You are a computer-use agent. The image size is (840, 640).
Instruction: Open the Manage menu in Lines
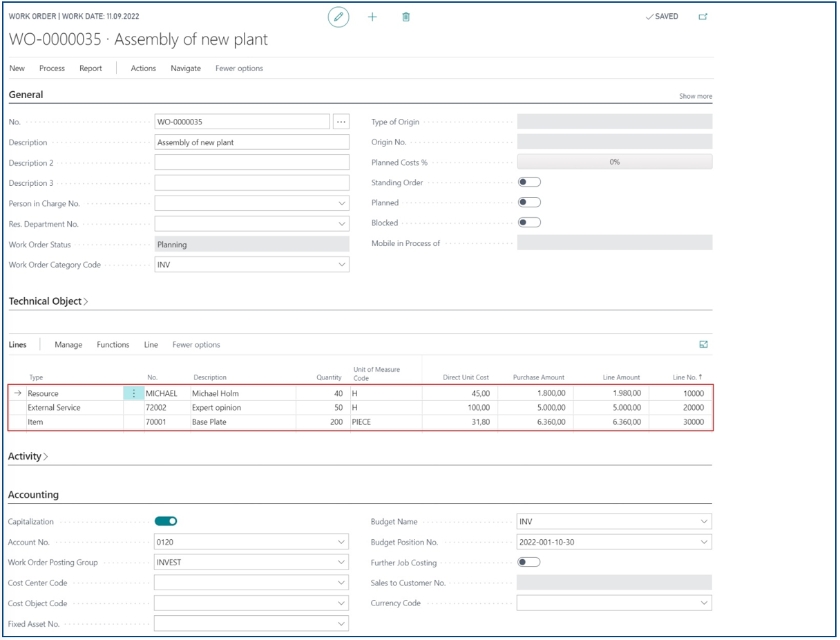(x=68, y=344)
